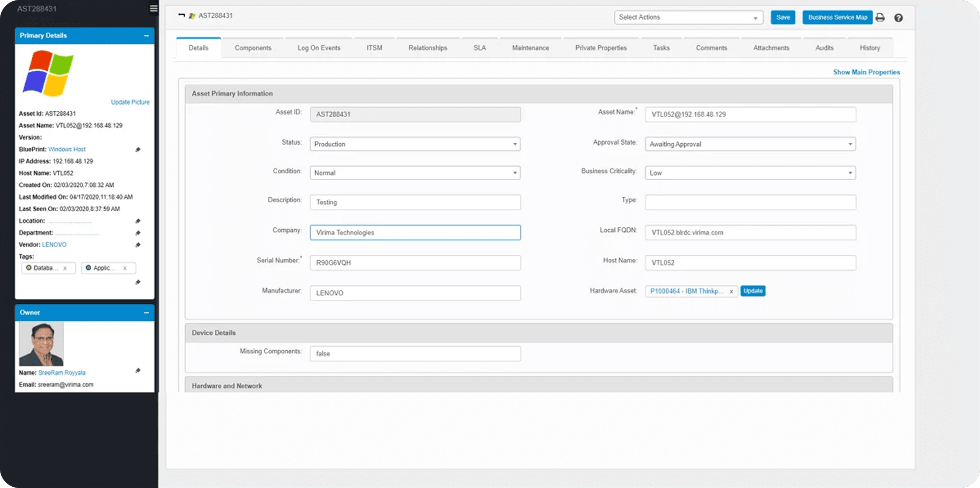The width and height of the screenshot is (980, 488).
Task: Click the Serial Number field
Action: [415, 263]
